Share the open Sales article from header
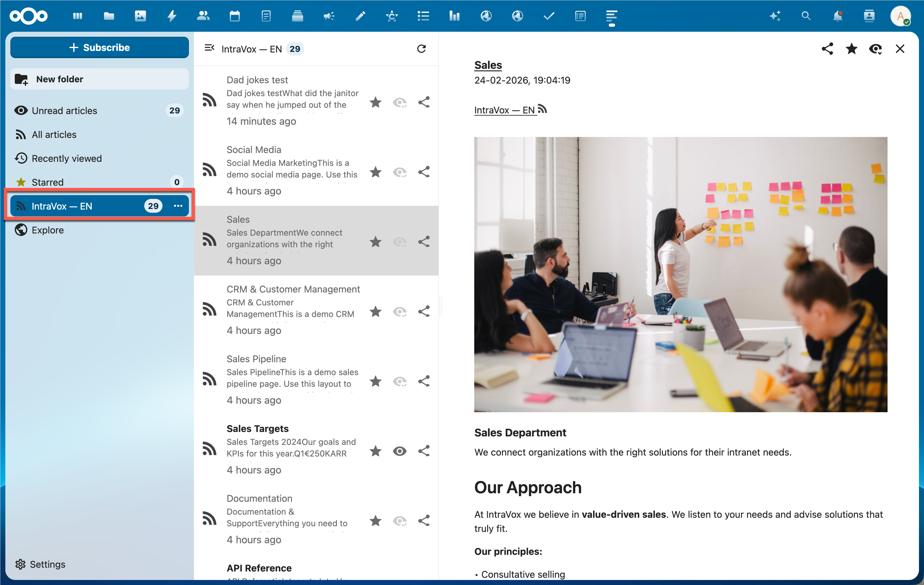Image resolution: width=924 pixels, height=585 pixels. click(x=827, y=49)
